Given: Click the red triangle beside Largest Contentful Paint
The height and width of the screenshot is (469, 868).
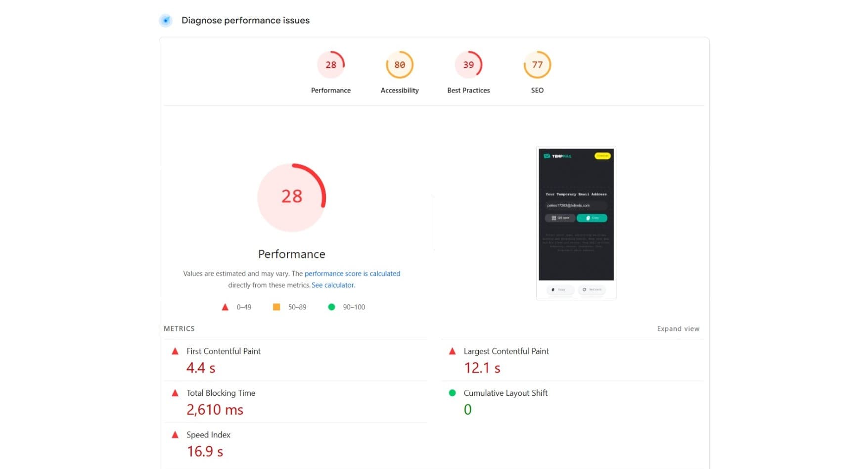Looking at the screenshot, I should coord(452,351).
